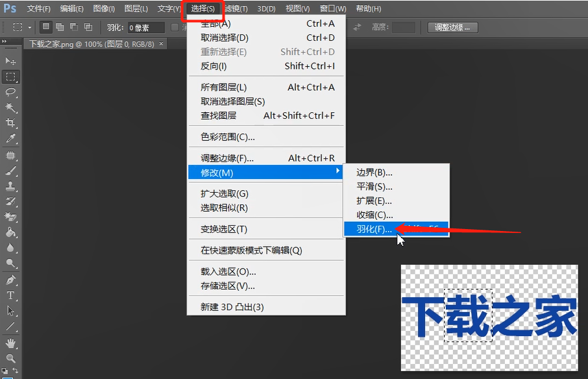Screen dimensions: 588x379
Task: Select the Brush tool
Action: tap(9, 170)
